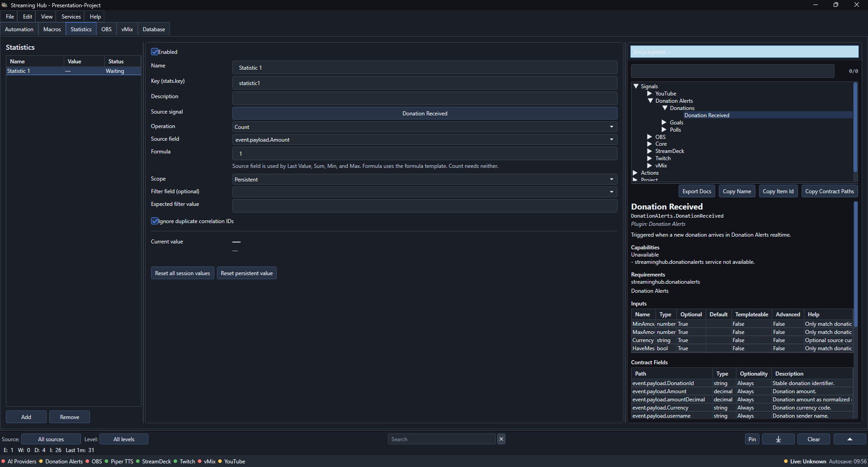Open the Operation dropdown showing Count
The height and width of the screenshot is (467, 868).
[x=425, y=127]
